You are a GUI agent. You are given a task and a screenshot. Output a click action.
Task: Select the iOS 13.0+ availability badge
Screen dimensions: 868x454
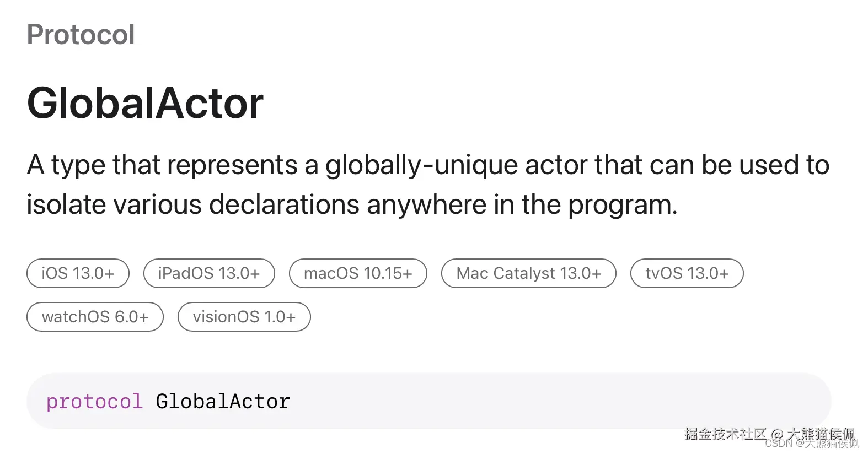78,273
